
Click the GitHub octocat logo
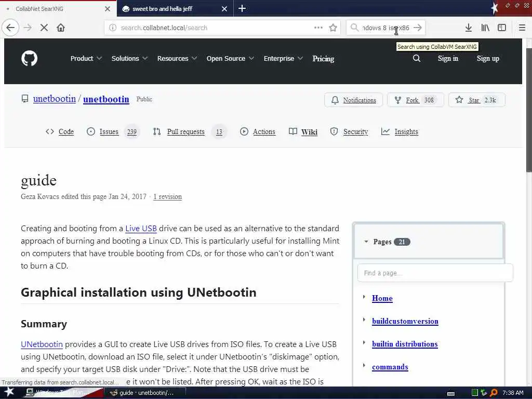[x=29, y=58]
